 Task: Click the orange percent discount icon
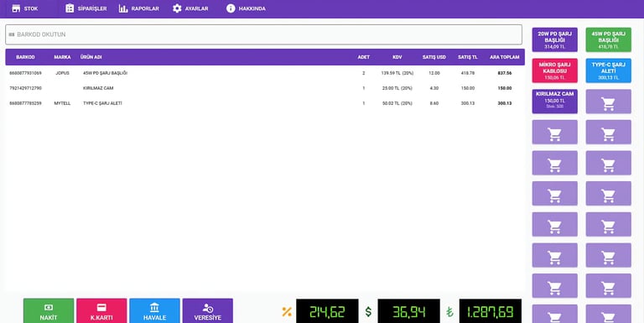[287, 312]
